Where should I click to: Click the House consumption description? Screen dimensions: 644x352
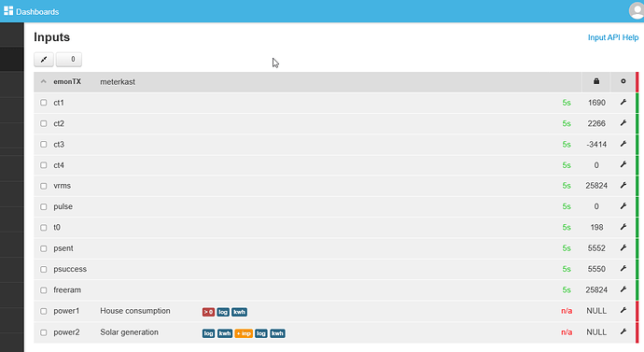click(x=135, y=311)
